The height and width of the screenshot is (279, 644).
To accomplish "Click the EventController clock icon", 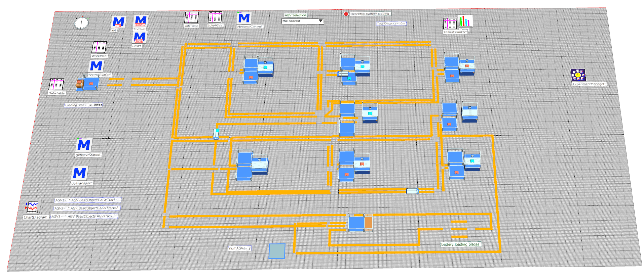I will pyautogui.click(x=81, y=23).
